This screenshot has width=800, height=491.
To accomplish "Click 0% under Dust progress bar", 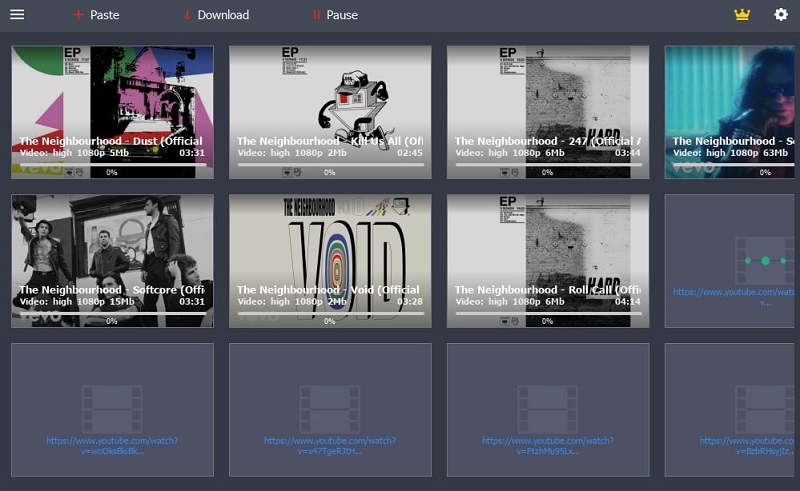I will pos(112,173).
